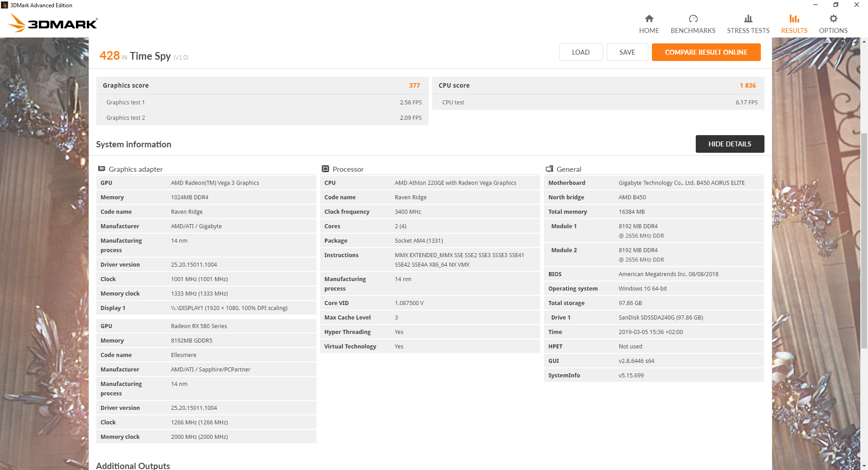Screen dimensions: 868x470
Task: Click the '2 (4)' cores value
Action: pos(401,226)
